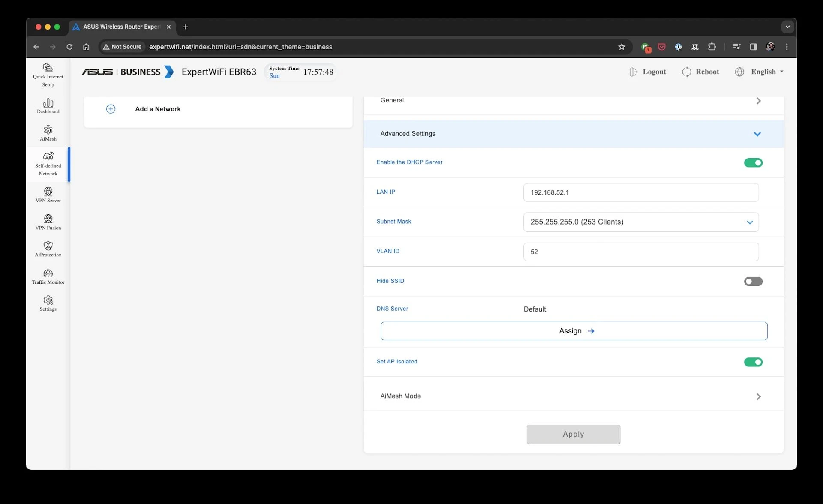
Task: Toggle the Hide SSID switch
Action: pyautogui.click(x=753, y=281)
